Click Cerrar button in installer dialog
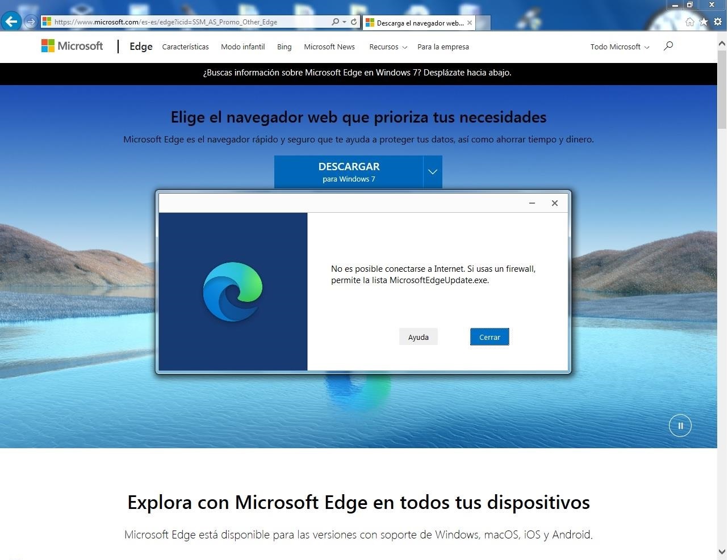The height and width of the screenshot is (560, 728). 489,337
